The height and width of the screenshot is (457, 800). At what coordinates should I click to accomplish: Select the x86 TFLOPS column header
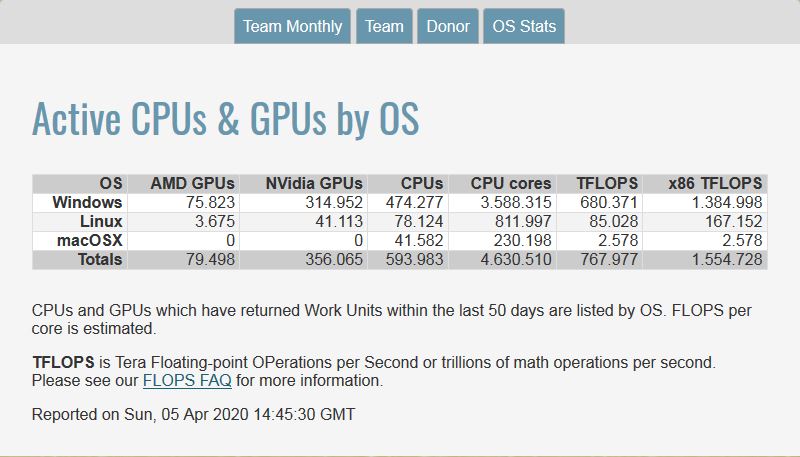pyautogui.click(x=715, y=183)
